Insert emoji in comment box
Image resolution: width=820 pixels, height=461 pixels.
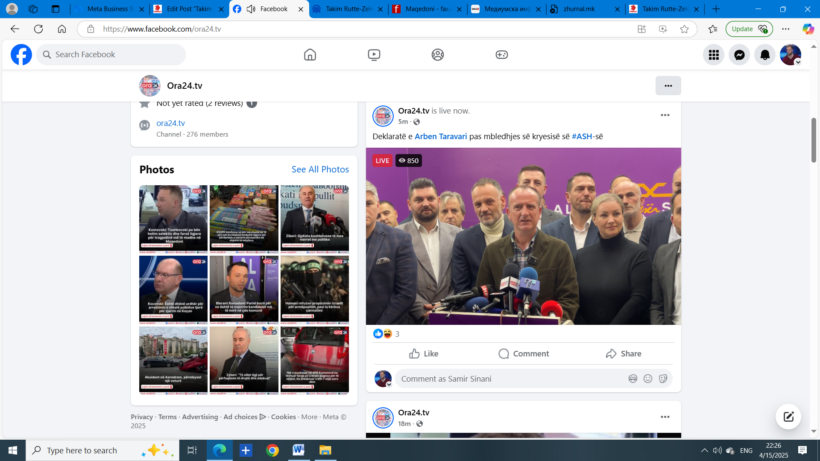click(x=648, y=378)
